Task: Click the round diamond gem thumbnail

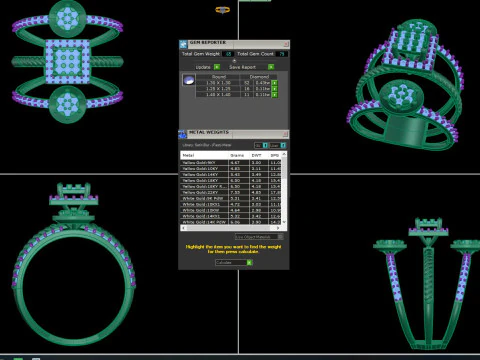Action: 189,80
